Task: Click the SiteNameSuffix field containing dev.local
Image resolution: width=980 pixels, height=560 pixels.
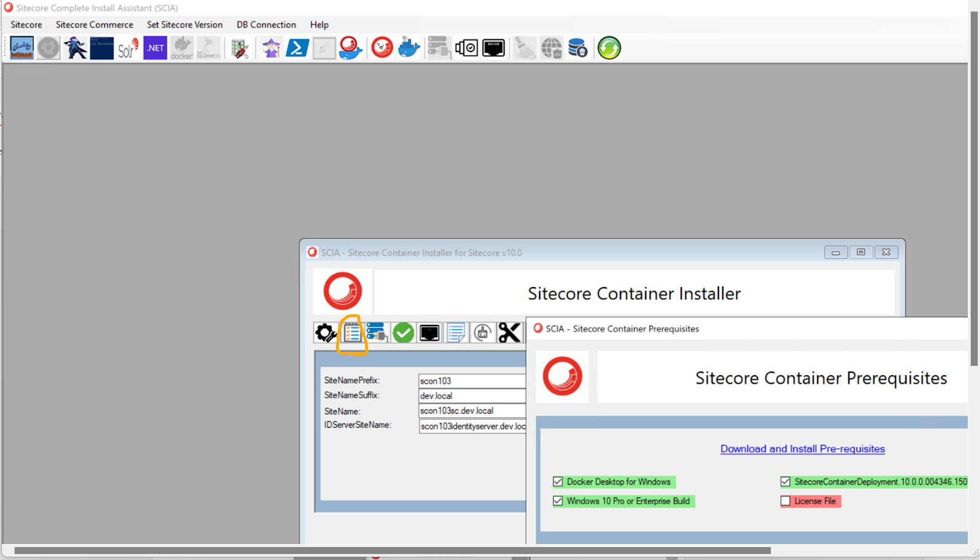Action: (472, 395)
